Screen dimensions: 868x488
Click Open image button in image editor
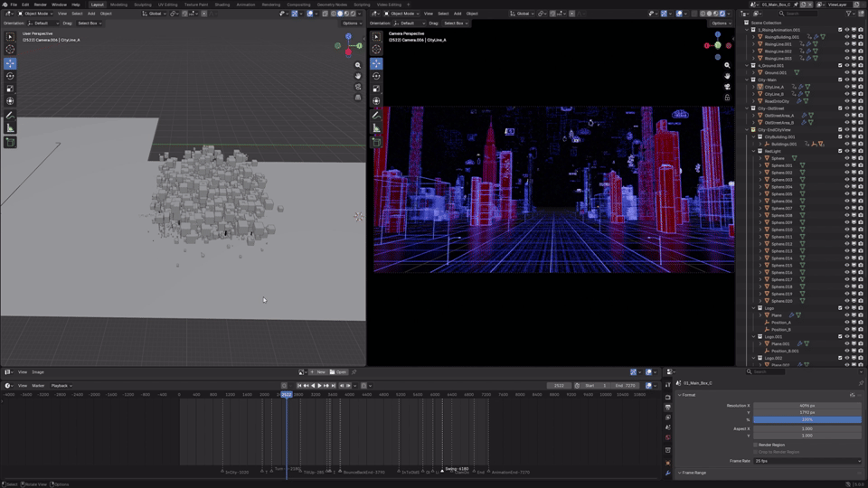(x=337, y=372)
